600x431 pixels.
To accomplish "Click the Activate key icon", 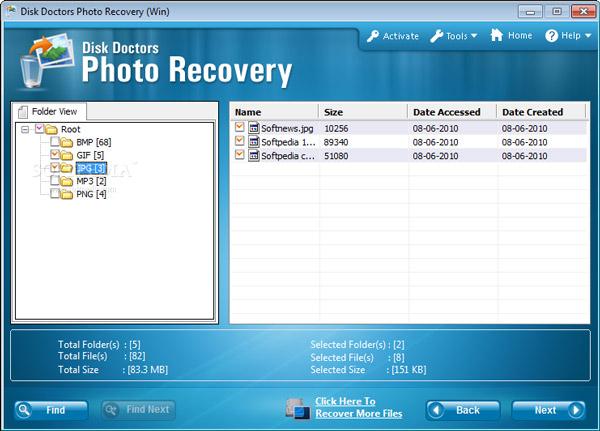I will (x=373, y=36).
